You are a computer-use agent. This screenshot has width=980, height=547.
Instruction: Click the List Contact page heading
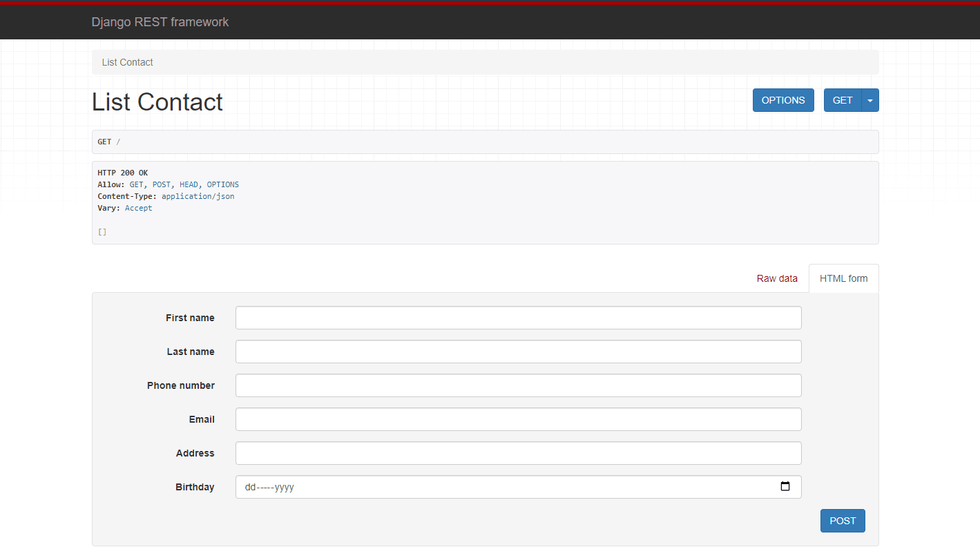tap(157, 102)
